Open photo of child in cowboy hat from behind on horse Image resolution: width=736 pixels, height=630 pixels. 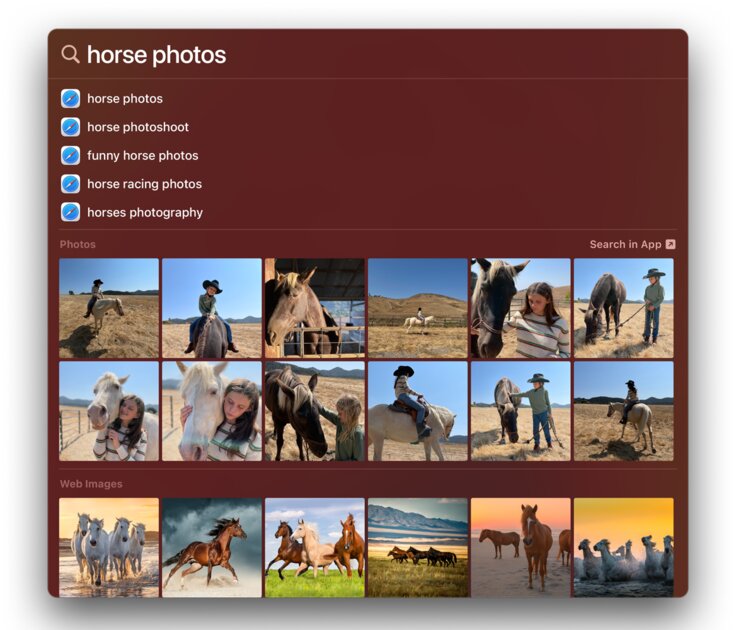(212, 308)
